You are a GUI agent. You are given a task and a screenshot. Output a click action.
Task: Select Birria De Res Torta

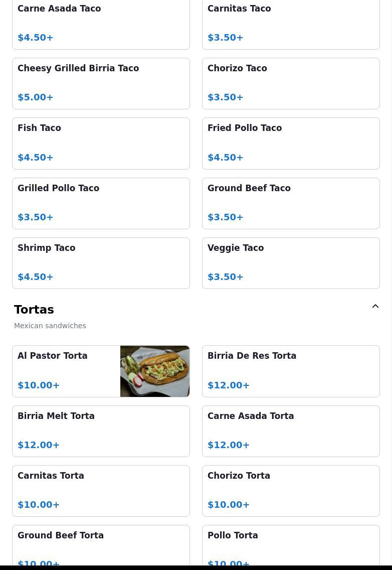click(291, 371)
